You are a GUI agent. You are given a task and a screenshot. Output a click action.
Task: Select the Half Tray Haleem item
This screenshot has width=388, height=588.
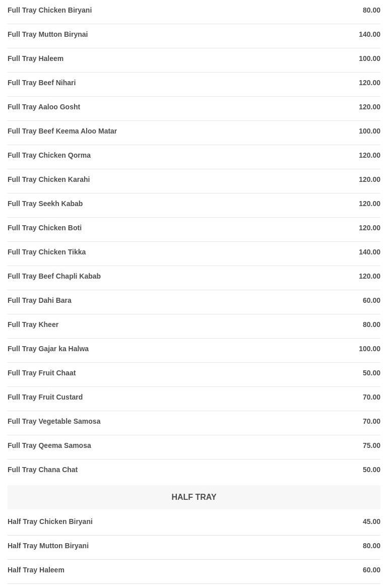(36, 570)
